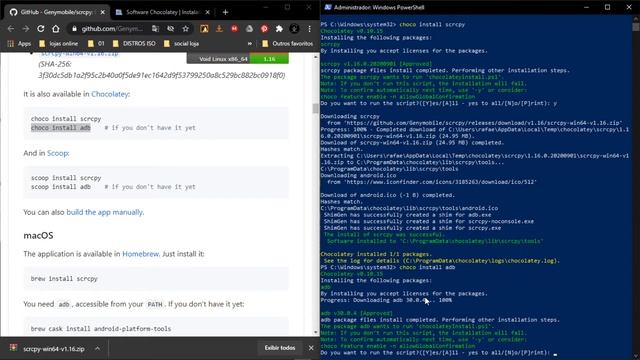Click 'brew cask install android-platform-tools' code
The width and height of the screenshot is (640, 360).
coord(101,329)
